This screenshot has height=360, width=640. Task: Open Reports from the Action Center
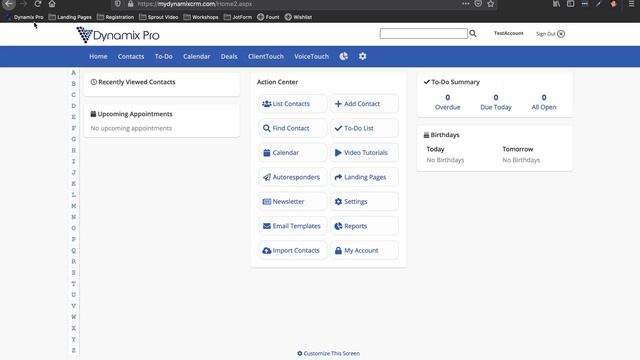(x=364, y=226)
